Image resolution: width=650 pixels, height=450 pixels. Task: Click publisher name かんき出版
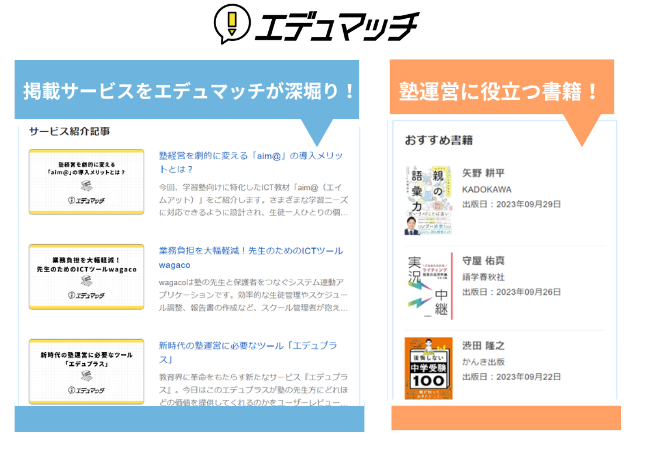tap(483, 362)
